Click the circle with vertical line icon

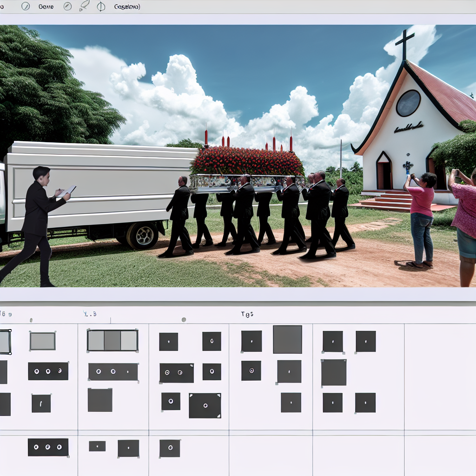(101, 7)
